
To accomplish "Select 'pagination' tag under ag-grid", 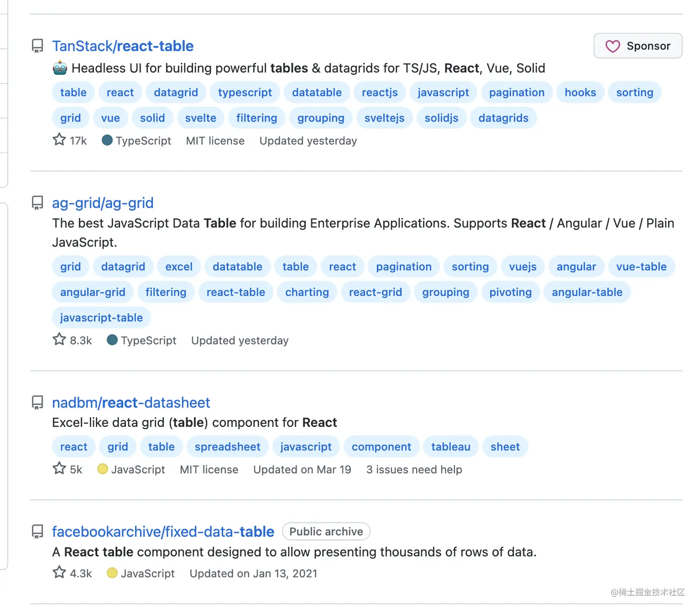I will click(404, 266).
